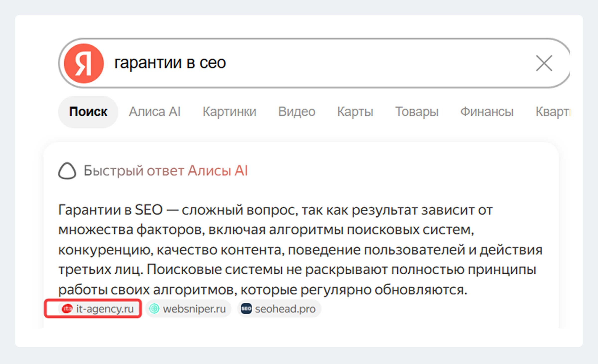Screen dimensions: 598x364
Task: Click the Alice AI outline icon
Action: tap(67, 171)
